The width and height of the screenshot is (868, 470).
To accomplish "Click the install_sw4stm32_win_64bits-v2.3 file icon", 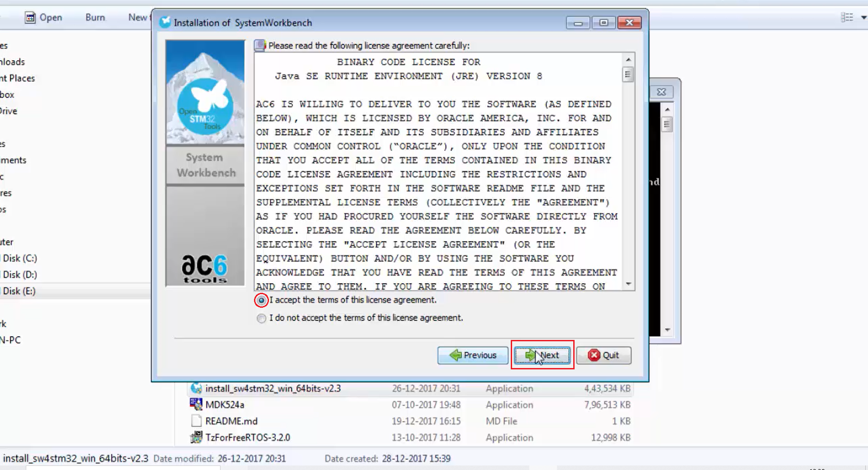I will coord(196,388).
